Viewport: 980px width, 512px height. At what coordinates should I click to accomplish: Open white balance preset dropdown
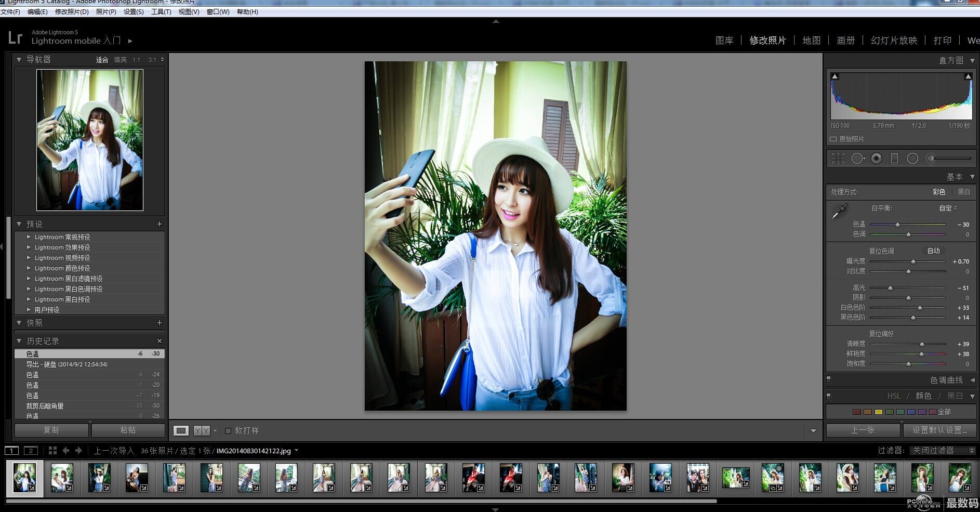pos(948,208)
